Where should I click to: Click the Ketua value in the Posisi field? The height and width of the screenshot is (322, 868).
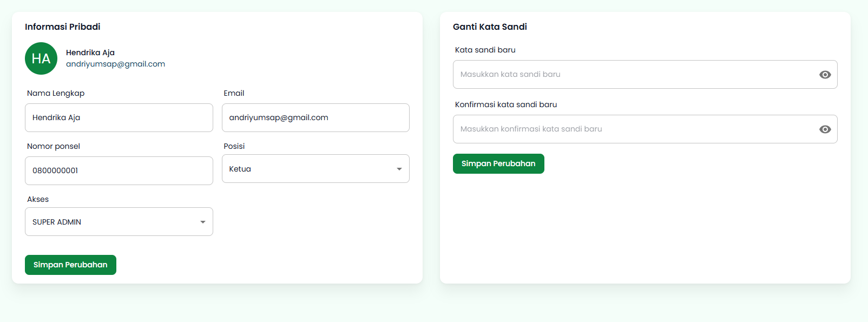pos(240,169)
